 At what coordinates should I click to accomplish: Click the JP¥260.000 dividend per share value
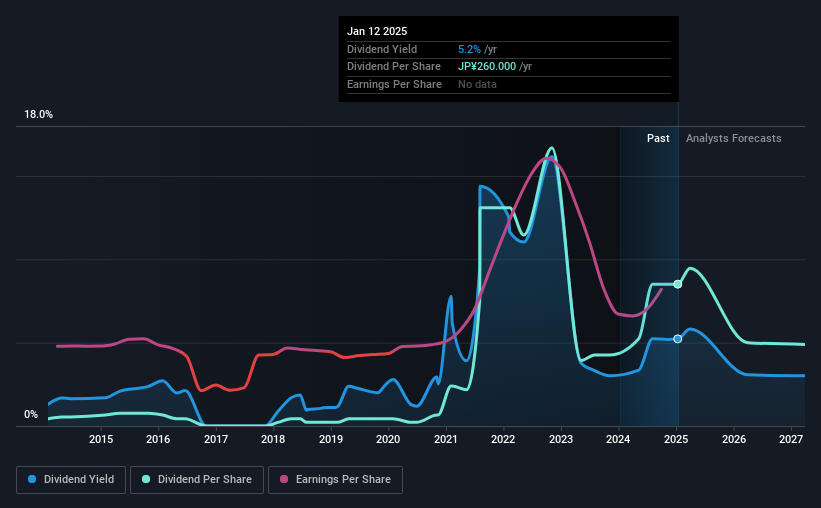coord(487,67)
